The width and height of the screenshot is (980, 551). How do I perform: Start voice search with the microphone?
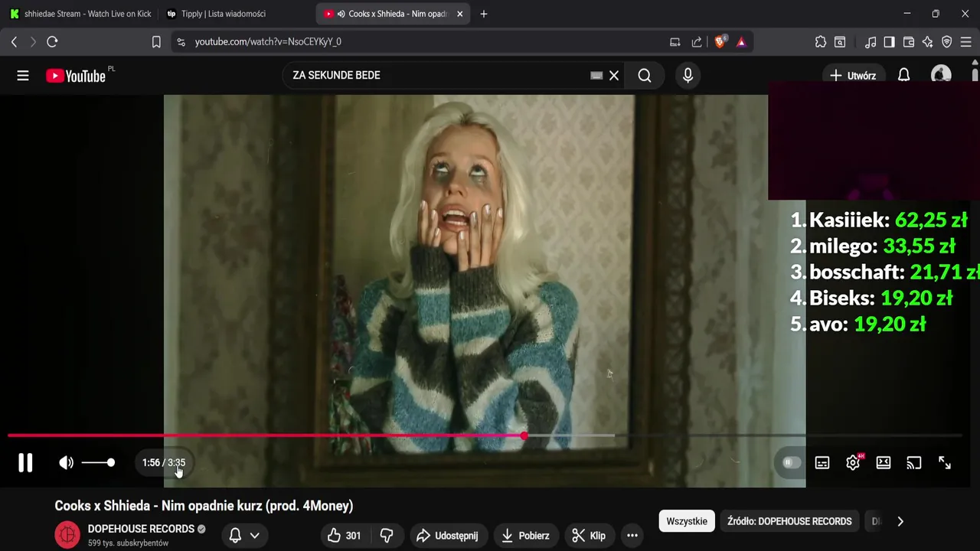click(x=688, y=75)
